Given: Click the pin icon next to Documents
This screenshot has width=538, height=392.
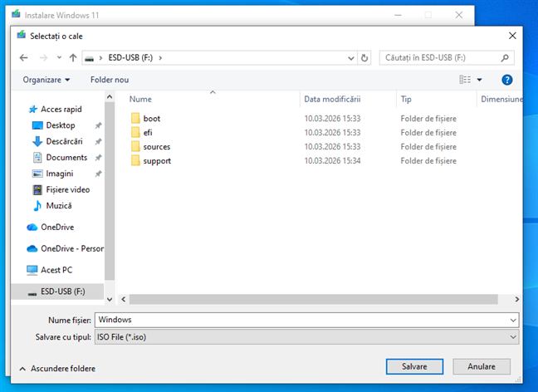Looking at the screenshot, I should [x=98, y=158].
